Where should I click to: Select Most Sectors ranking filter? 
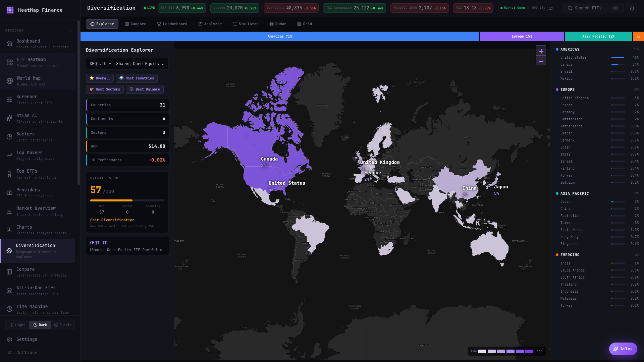105,89
